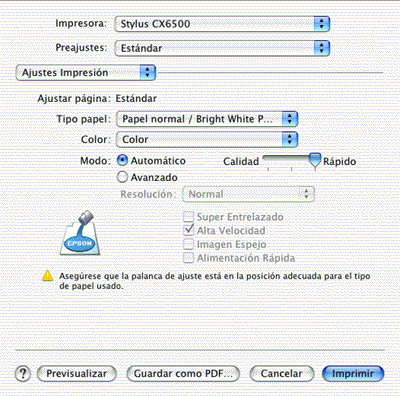Click the Resolución stepper arrows

coord(306,194)
